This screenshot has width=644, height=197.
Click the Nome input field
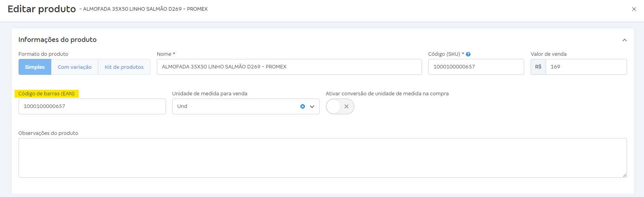coord(289,67)
